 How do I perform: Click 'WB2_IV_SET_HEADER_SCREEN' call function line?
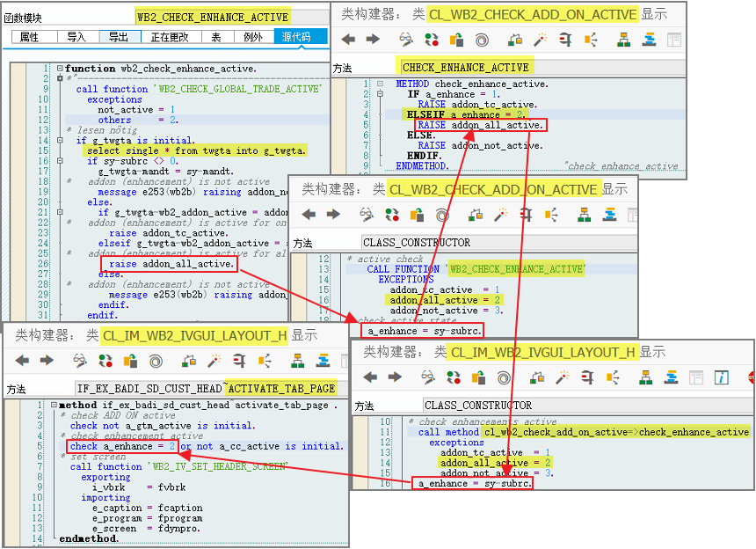pos(178,466)
